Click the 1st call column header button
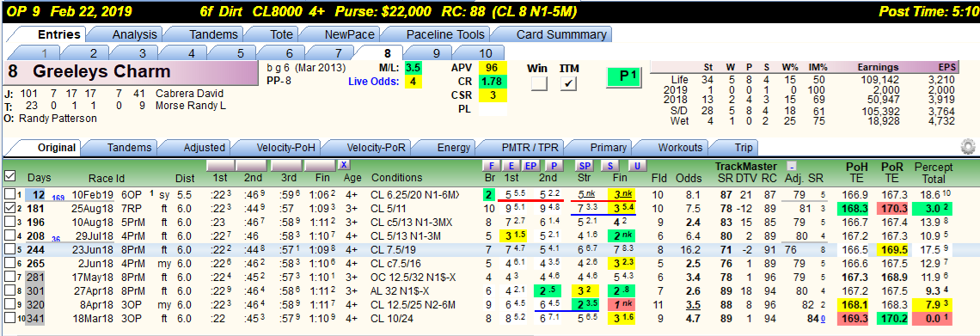The image size is (980, 336). [x=221, y=166]
